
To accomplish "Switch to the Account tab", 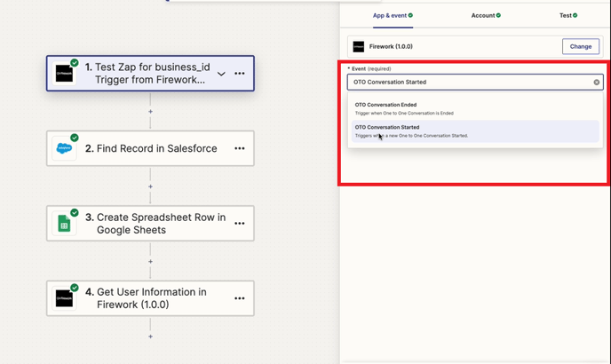I will click(x=486, y=16).
